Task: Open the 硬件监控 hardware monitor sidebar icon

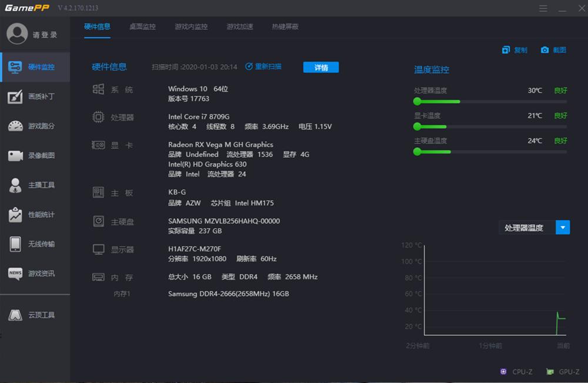Action: 35,66
